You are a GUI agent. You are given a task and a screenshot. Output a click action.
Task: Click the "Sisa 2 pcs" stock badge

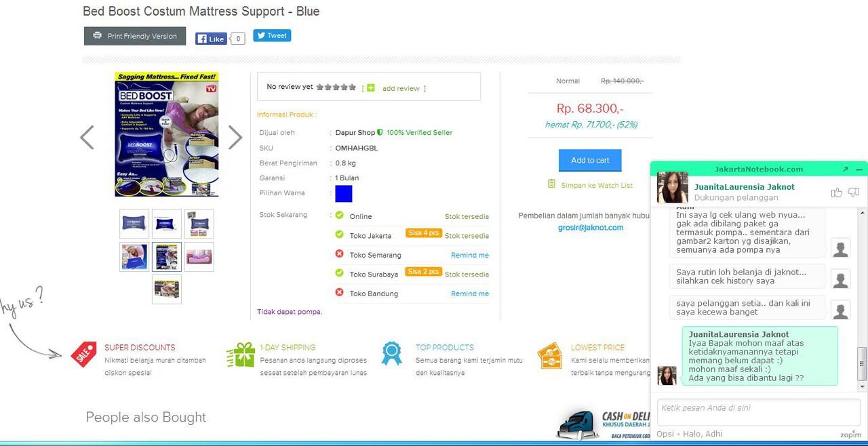[424, 272]
